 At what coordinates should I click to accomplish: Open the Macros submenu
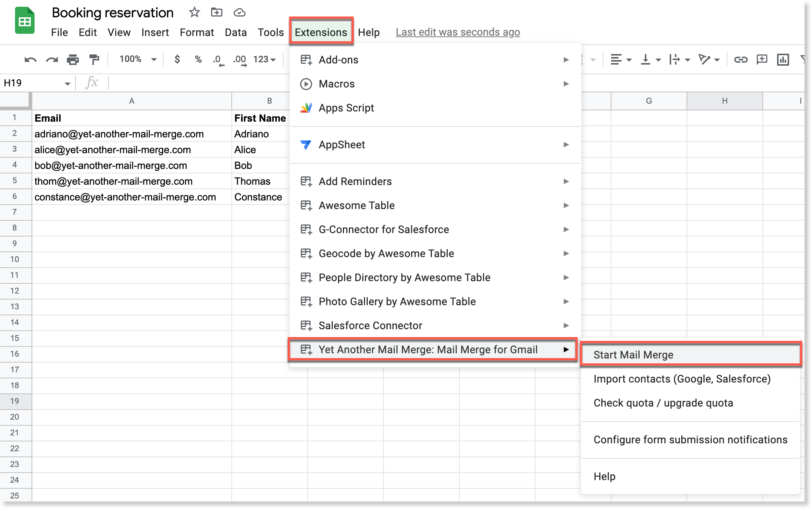point(337,84)
